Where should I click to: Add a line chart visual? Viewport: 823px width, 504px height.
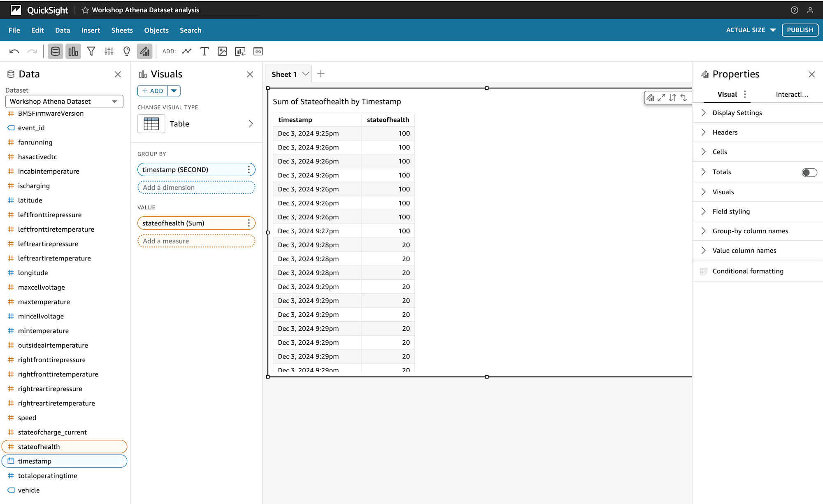click(187, 51)
